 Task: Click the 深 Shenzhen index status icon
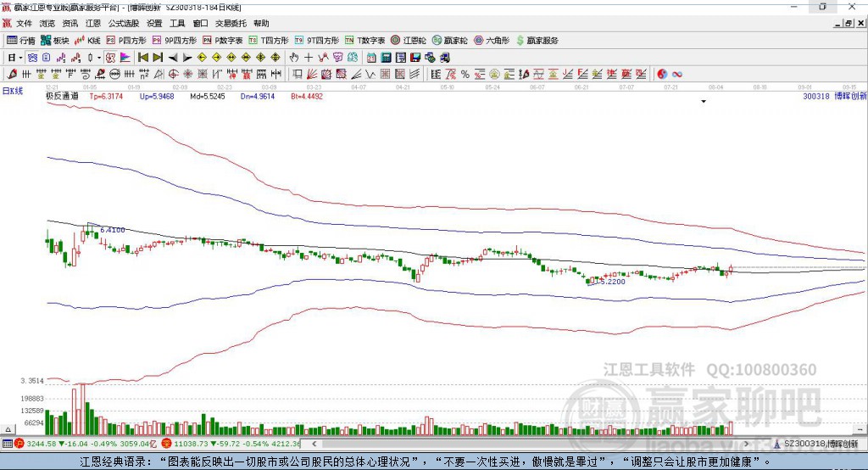click(167, 444)
